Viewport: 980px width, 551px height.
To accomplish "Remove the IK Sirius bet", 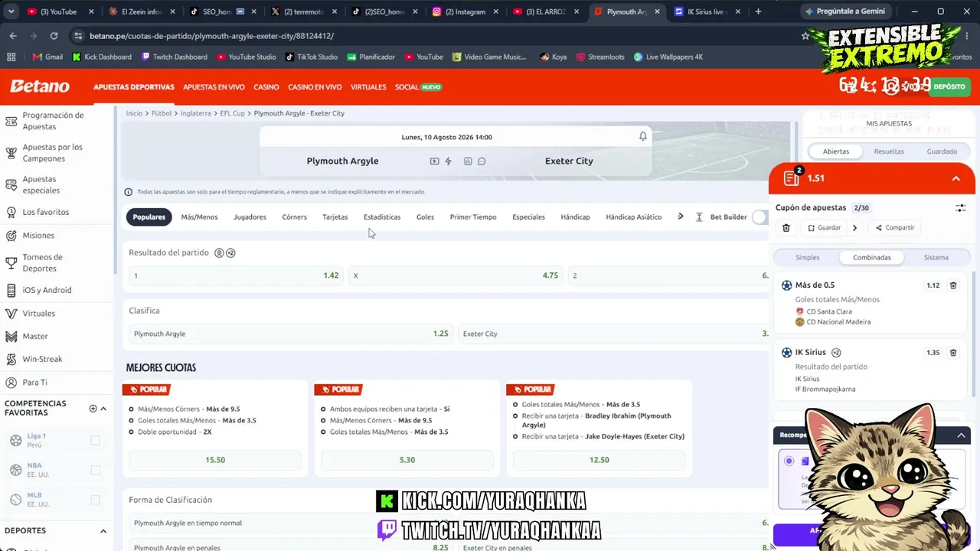I will pyautogui.click(x=953, y=353).
